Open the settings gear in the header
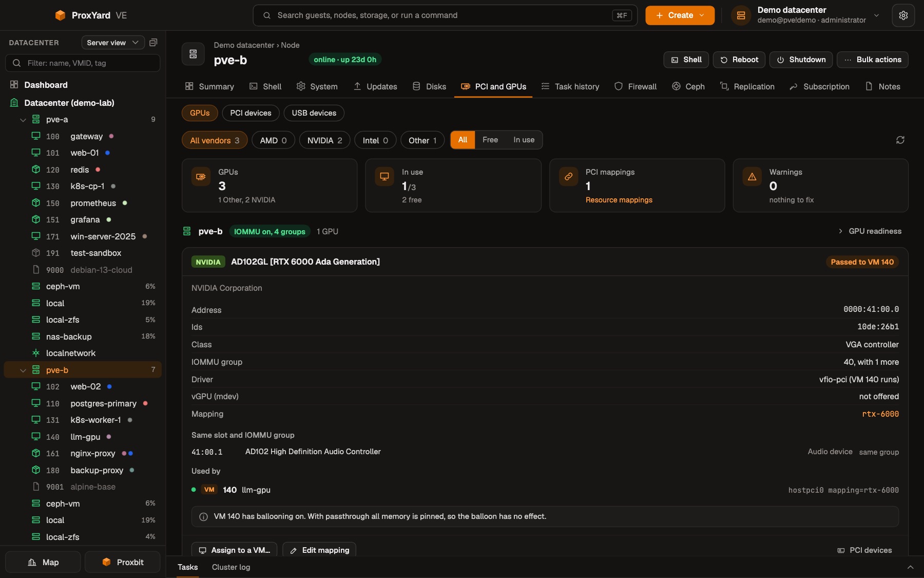This screenshot has width=924, height=578. click(x=903, y=15)
